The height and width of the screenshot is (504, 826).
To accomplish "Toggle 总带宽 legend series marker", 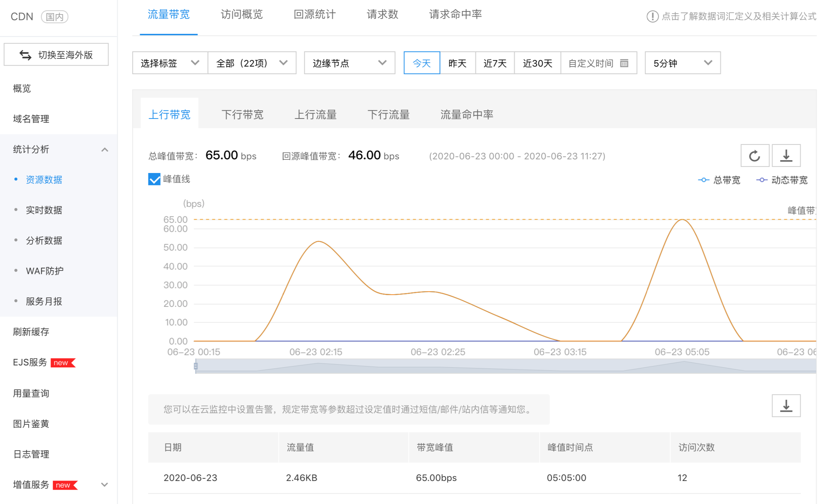I will (x=703, y=180).
